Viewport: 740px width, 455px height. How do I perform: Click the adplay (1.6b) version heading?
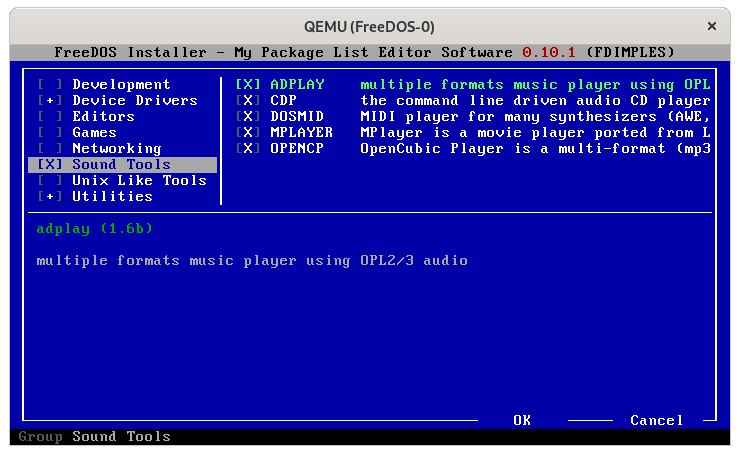(x=93, y=229)
